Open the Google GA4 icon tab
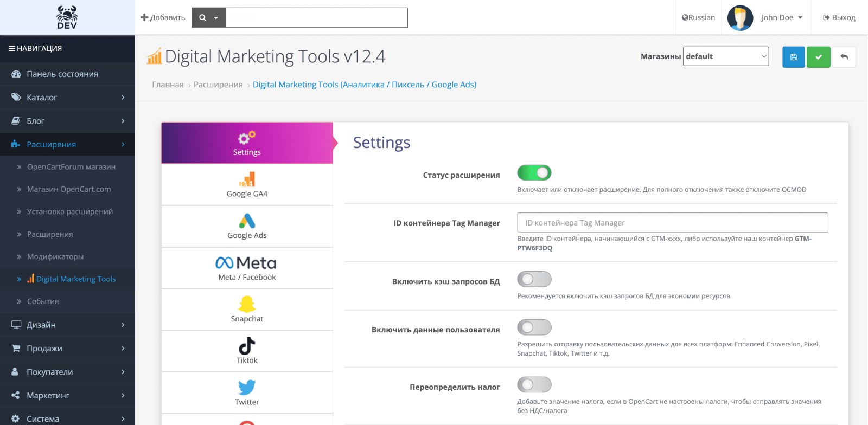The image size is (868, 425). tap(247, 179)
